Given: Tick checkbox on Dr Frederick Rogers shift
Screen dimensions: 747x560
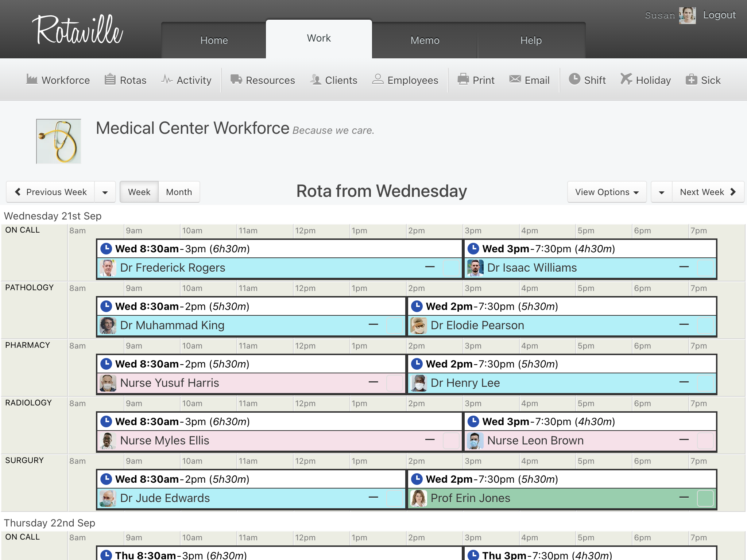Looking at the screenshot, I should point(451,268).
